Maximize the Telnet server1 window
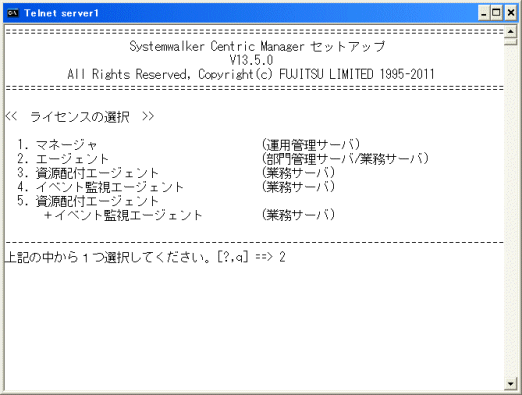Image resolution: width=522 pixels, height=395 pixels. tap(496, 13)
